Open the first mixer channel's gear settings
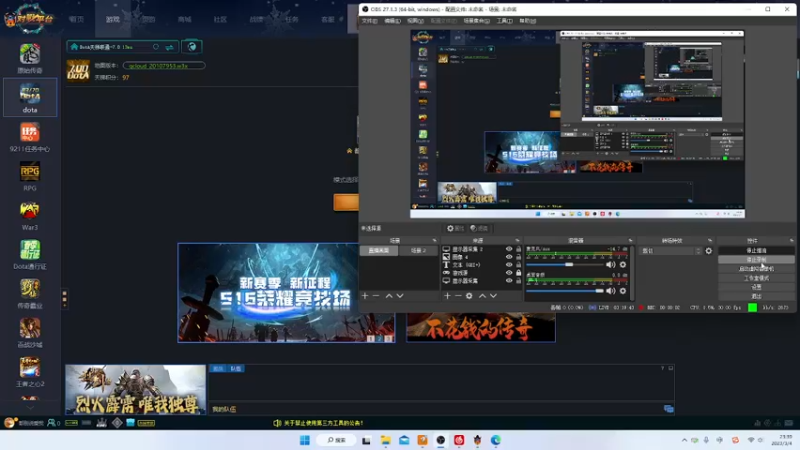 tap(623, 264)
